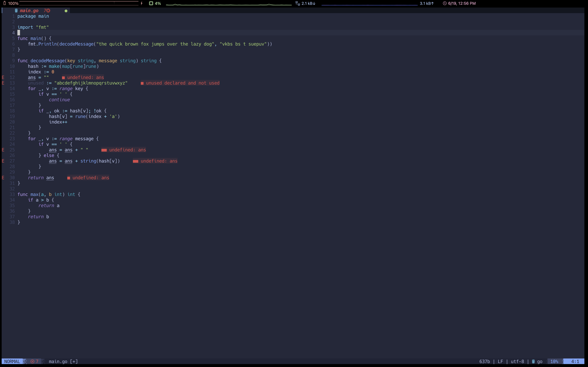Click the lightning charging icon in the top bar
This screenshot has width=588, height=367.
tap(142, 3)
